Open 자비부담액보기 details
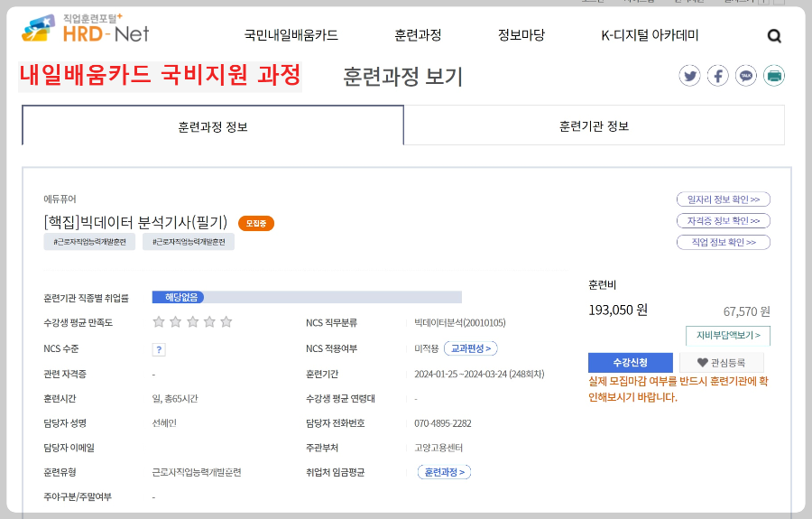This screenshot has height=519, width=812. [x=728, y=336]
